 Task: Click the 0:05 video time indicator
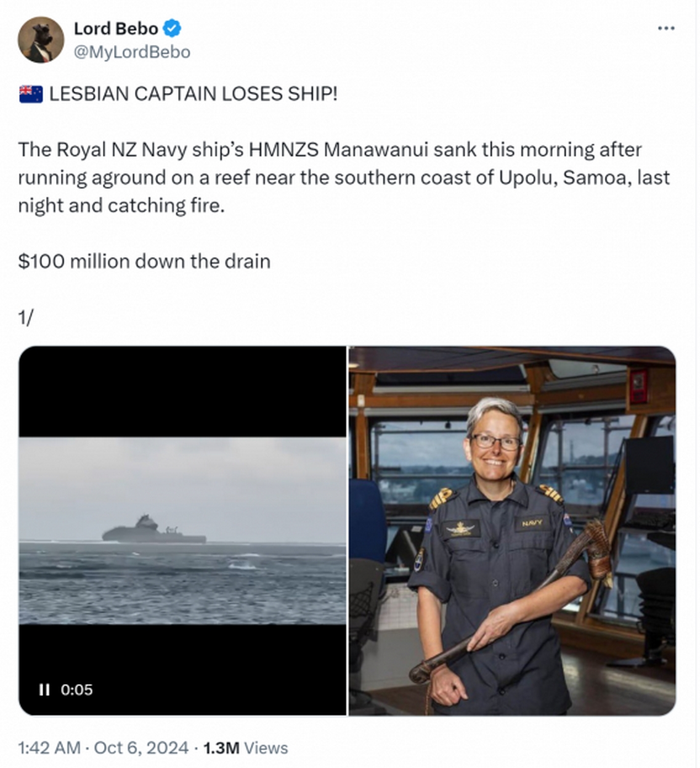point(76,689)
